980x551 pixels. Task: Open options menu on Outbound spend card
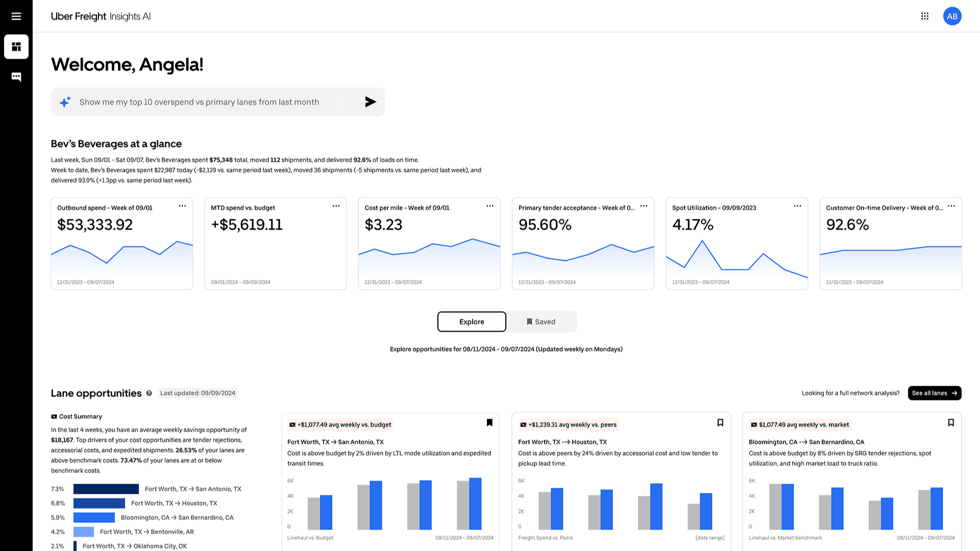click(182, 206)
